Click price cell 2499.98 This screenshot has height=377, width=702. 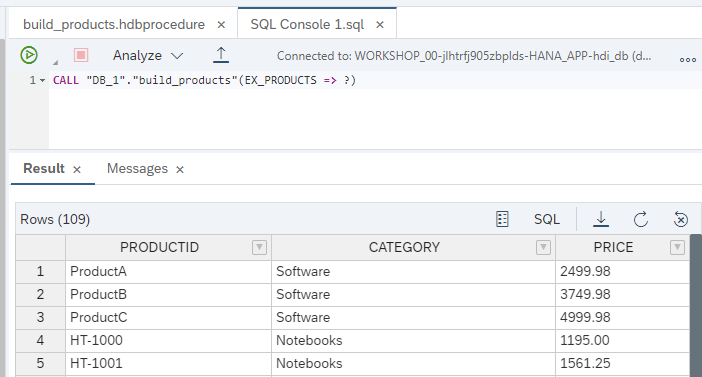622,271
